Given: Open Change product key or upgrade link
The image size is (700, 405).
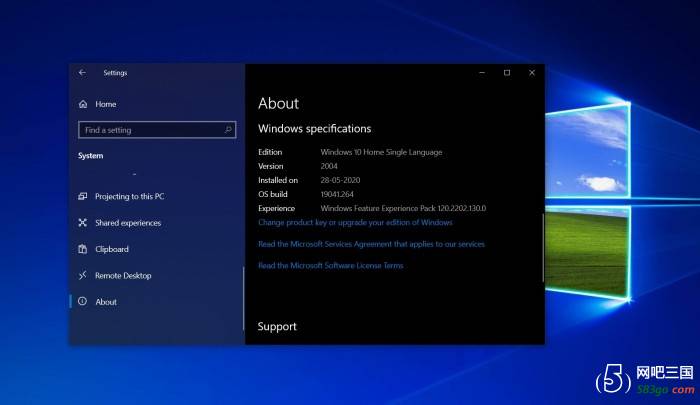Looking at the screenshot, I should click(x=355, y=222).
